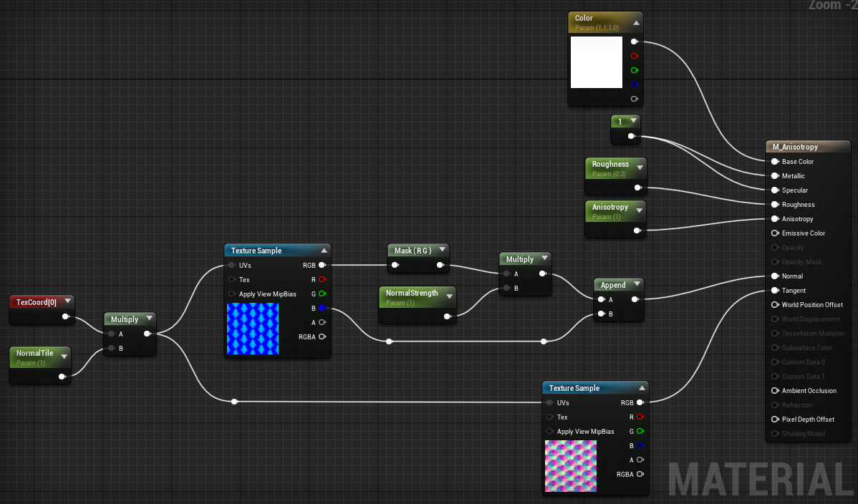Click the upper Texture Sample G output pin
This screenshot has height=504, width=858.
pos(322,294)
